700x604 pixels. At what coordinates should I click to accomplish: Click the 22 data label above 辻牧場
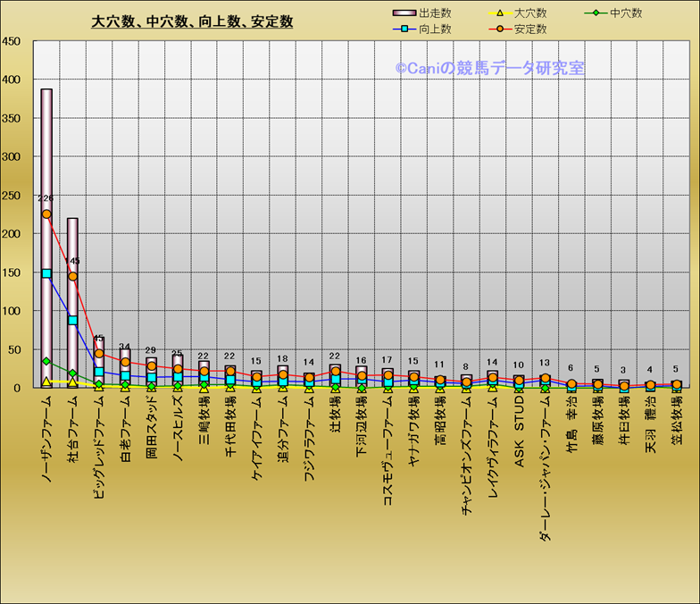(335, 357)
